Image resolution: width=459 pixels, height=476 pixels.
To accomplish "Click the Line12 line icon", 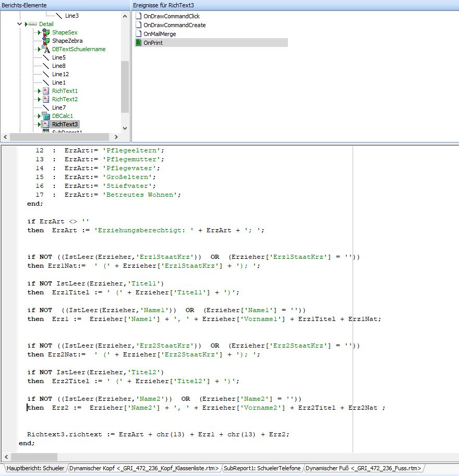I will point(46,74).
